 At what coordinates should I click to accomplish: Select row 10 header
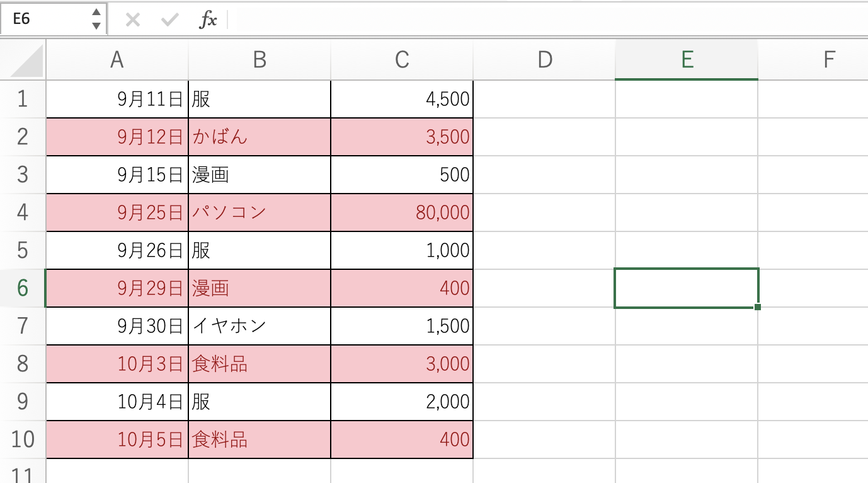click(x=23, y=439)
